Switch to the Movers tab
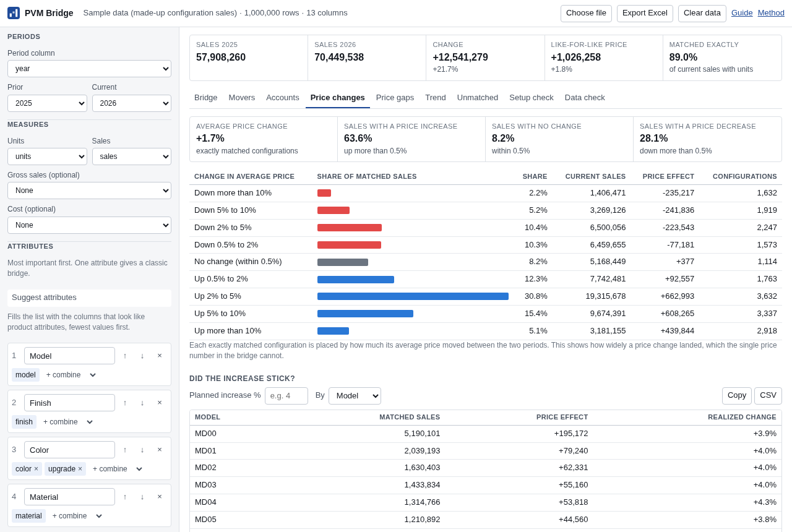 242,98
